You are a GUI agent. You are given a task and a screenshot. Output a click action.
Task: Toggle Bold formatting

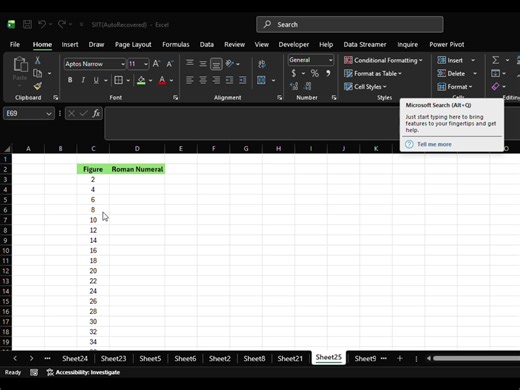point(70,80)
